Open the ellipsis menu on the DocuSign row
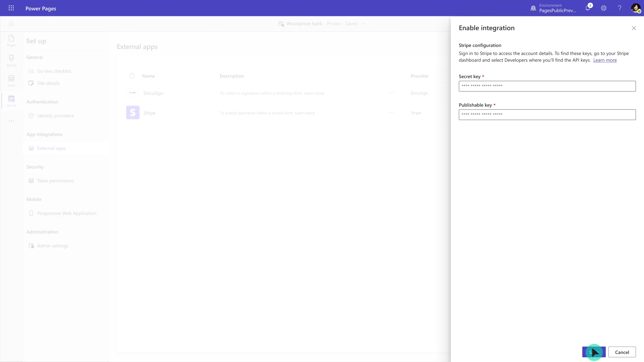This screenshot has width=644, height=362. (x=392, y=93)
